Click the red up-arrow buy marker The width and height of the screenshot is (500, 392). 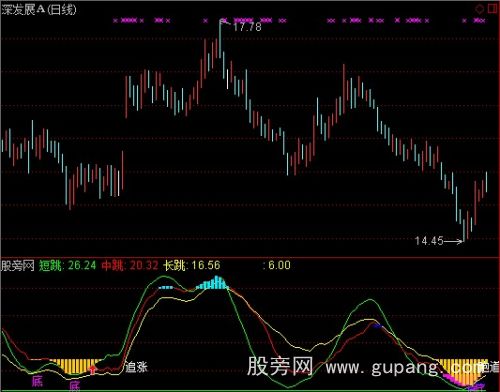pyautogui.click(x=93, y=369)
